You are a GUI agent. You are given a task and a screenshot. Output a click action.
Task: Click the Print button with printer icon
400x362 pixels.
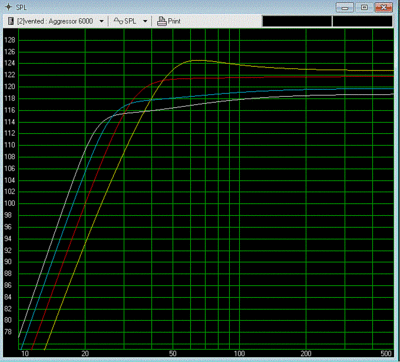click(168, 21)
